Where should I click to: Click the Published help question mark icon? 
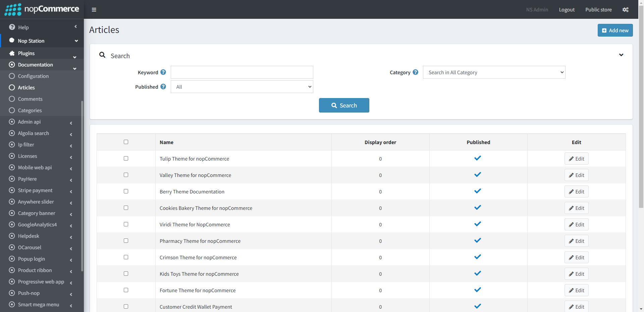[163, 87]
